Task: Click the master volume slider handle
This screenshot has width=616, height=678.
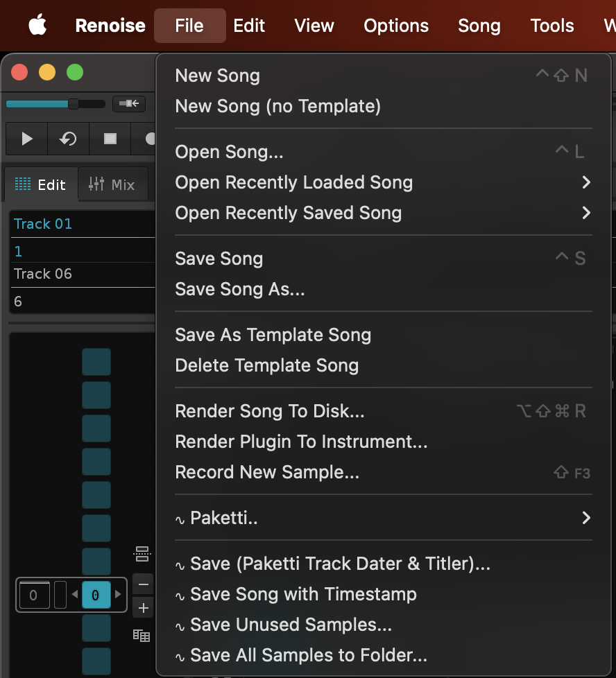Action: coord(73,104)
